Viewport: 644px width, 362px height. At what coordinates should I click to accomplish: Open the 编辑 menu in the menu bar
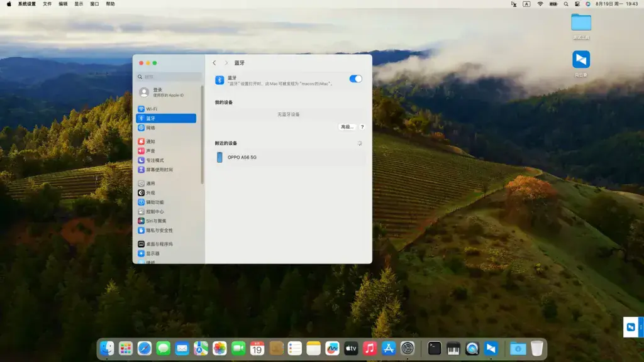point(63,4)
